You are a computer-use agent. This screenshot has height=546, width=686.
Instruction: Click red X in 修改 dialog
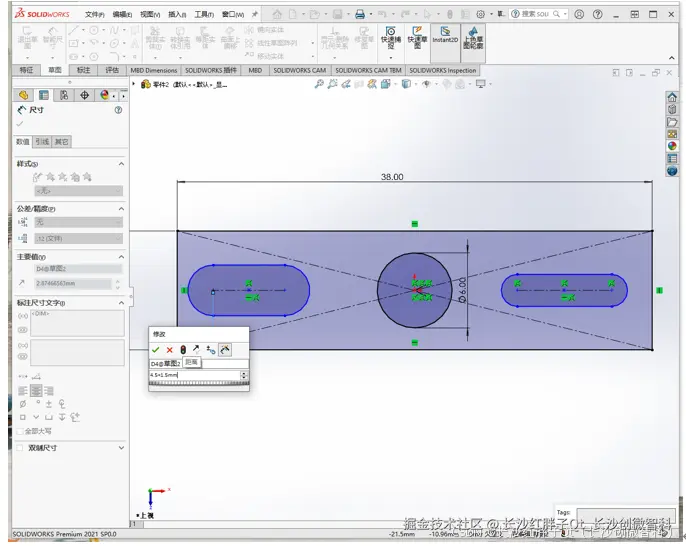[169, 350]
